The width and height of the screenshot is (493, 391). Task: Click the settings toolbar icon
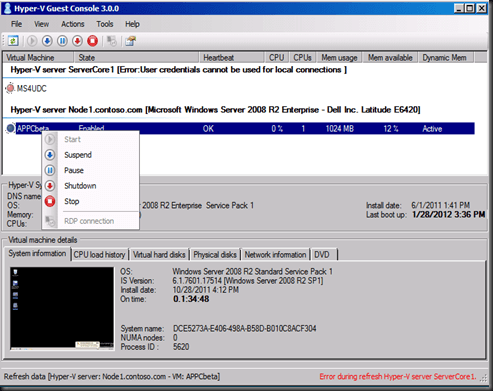pyautogui.click(x=130, y=41)
